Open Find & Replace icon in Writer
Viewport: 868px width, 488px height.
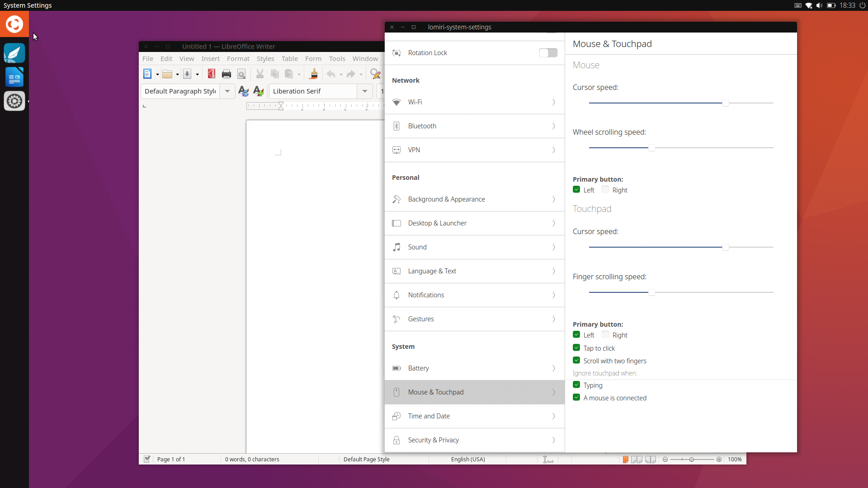pos(375,74)
